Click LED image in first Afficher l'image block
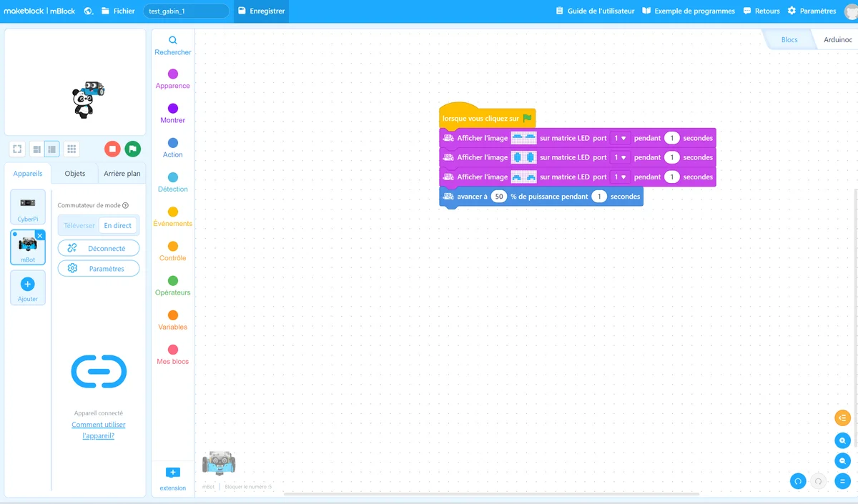The height and width of the screenshot is (504, 858). pos(523,138)
